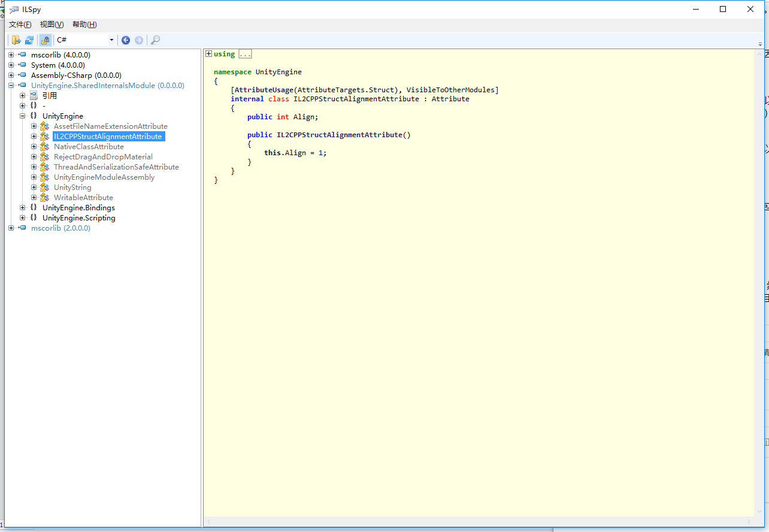Expand UnityEngine.Bindings namespace node

click(x=23, y=208)
